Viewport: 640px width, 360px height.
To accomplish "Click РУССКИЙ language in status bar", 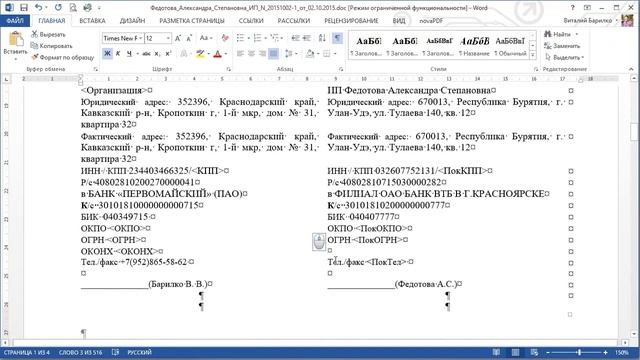I will [x=140, y=352].
